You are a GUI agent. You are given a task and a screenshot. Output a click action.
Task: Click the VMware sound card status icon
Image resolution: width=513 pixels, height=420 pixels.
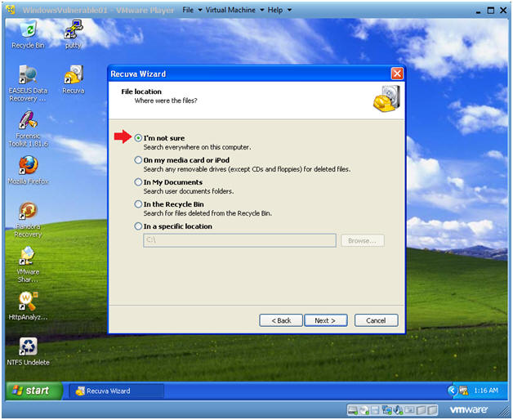point(398,410)
